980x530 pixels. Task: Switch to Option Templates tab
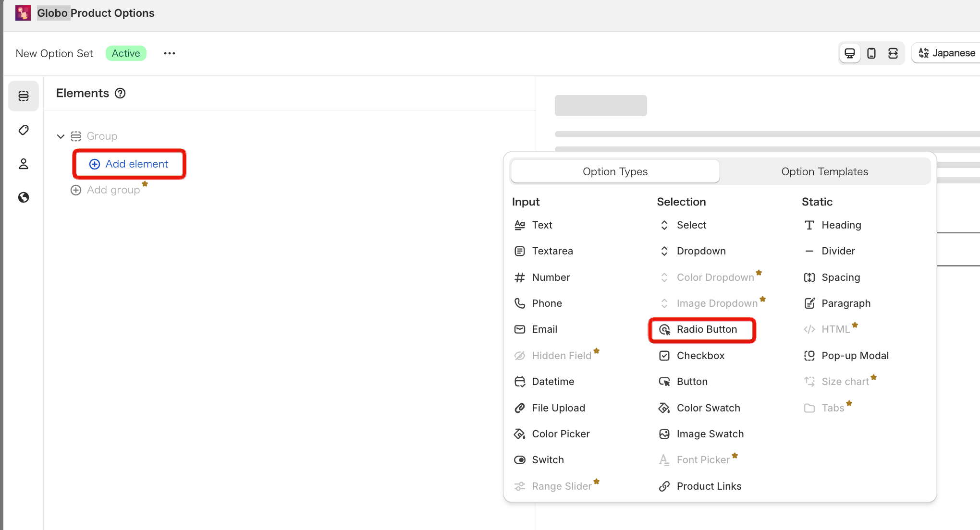click(x=824, y=171)
